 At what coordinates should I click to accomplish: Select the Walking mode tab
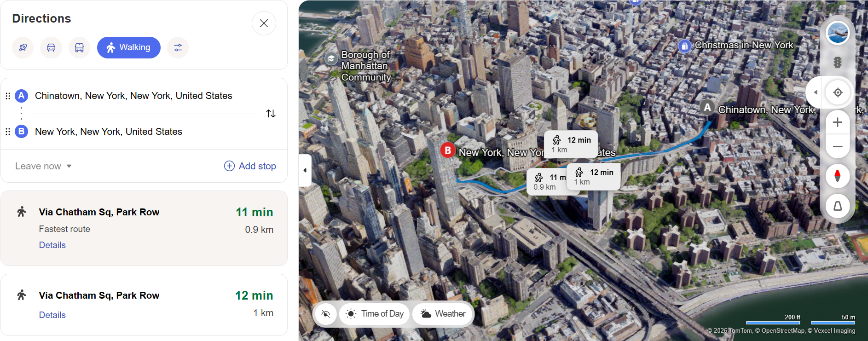(x=129, y=47)
